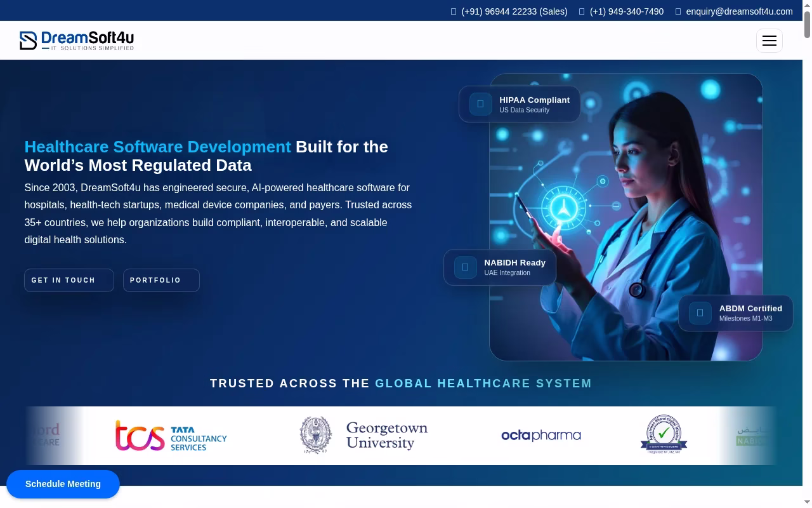Click the (+1) 949-340-7490 phone link
812x508 pixels.
click(627, 11)
